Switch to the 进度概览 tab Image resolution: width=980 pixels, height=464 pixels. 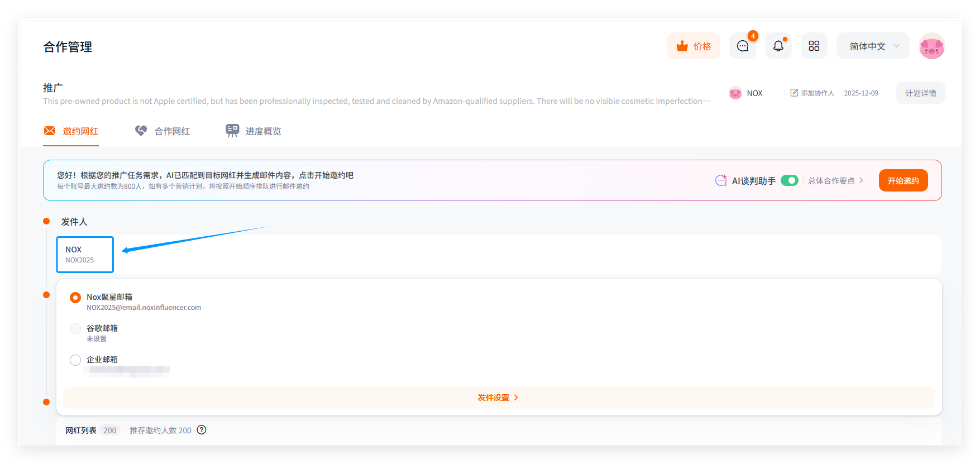point(254,131)
